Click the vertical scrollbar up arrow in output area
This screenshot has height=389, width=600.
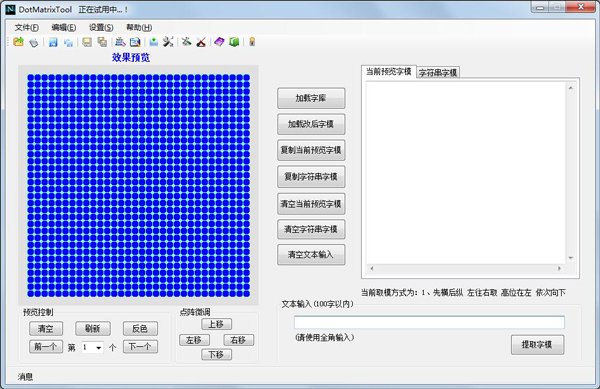(x=571, y=88)
